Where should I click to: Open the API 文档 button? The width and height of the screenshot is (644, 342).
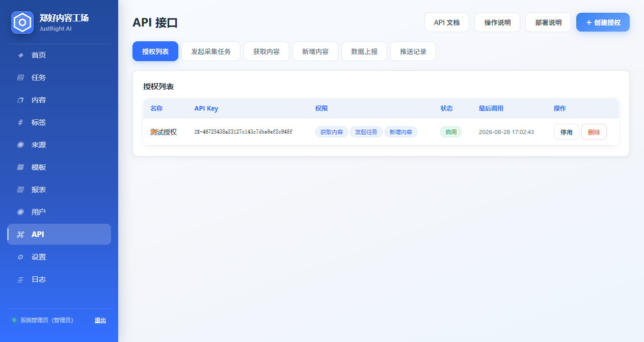(x=447, y=22)
